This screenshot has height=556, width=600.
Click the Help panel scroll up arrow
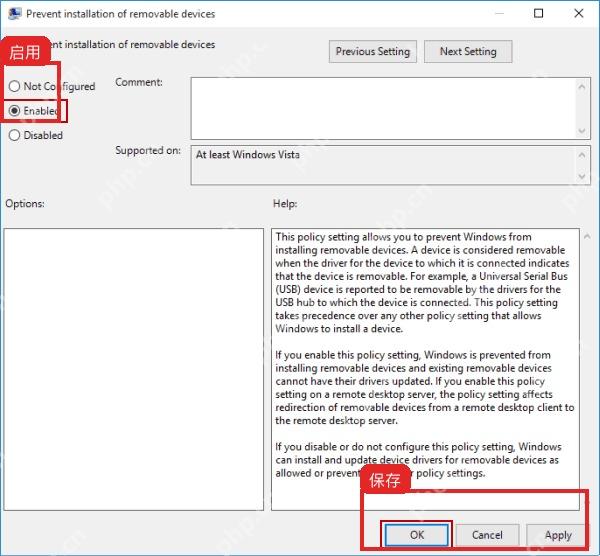coord(587,236)
